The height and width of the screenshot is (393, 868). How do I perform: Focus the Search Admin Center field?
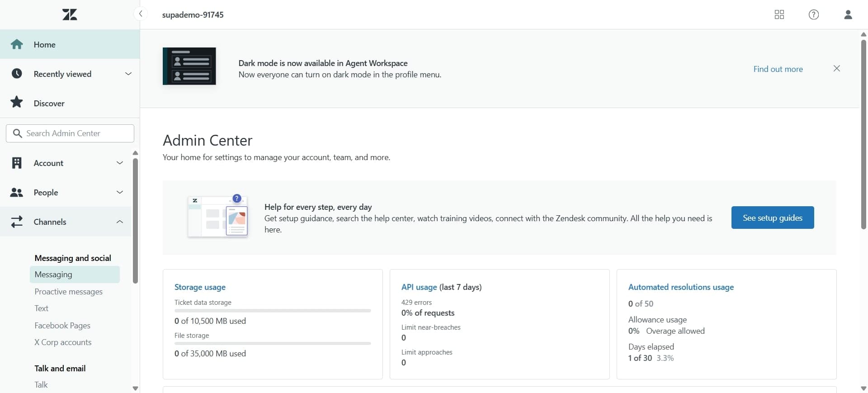point(70,133)
